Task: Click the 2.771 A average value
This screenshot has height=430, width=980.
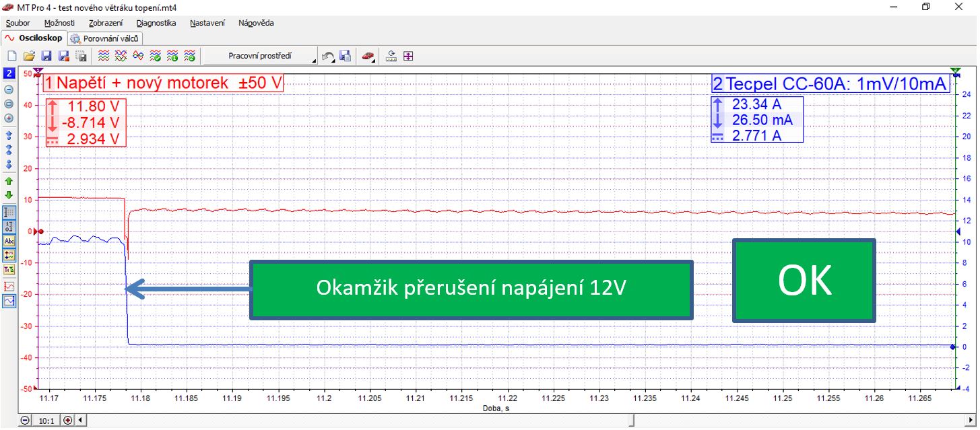Action: coord(758,136)
